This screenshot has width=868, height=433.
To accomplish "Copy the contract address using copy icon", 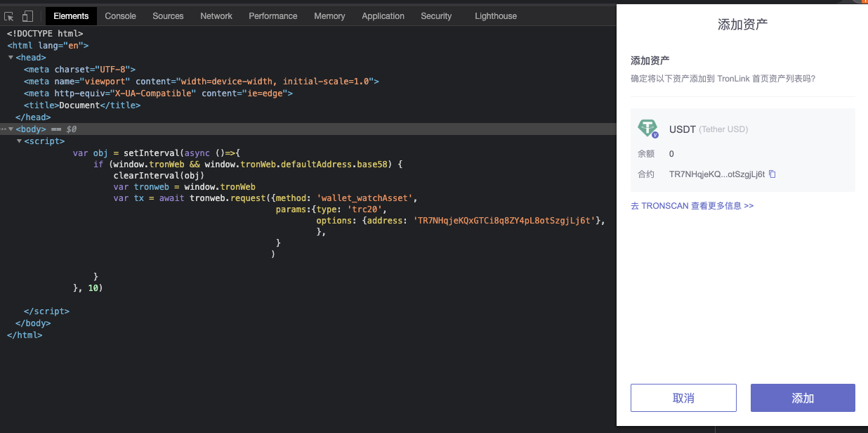I will (772, 174).
